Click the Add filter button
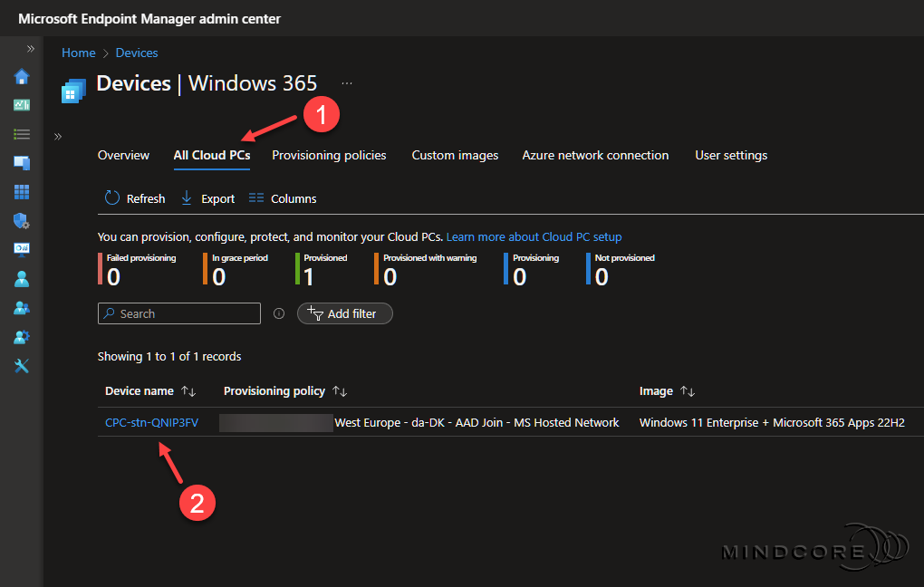The height and width of the screenshot is (587, 924). 345,313
